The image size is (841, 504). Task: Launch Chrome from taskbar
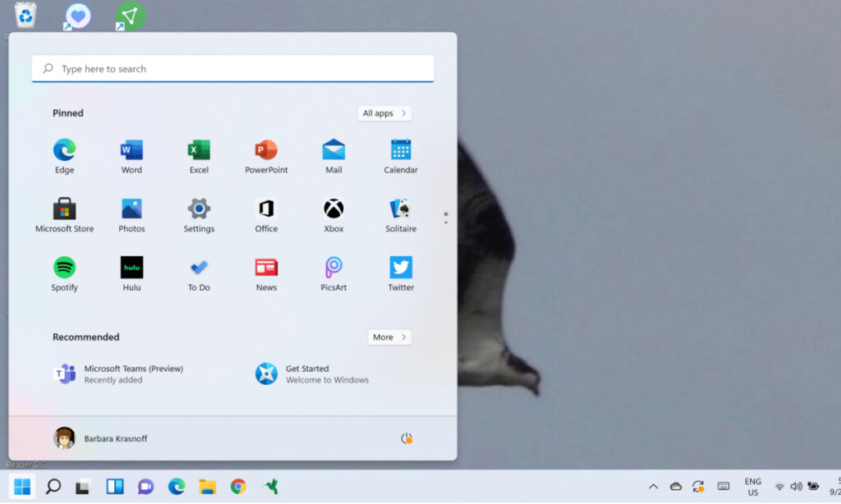click(x=238, y=486)
